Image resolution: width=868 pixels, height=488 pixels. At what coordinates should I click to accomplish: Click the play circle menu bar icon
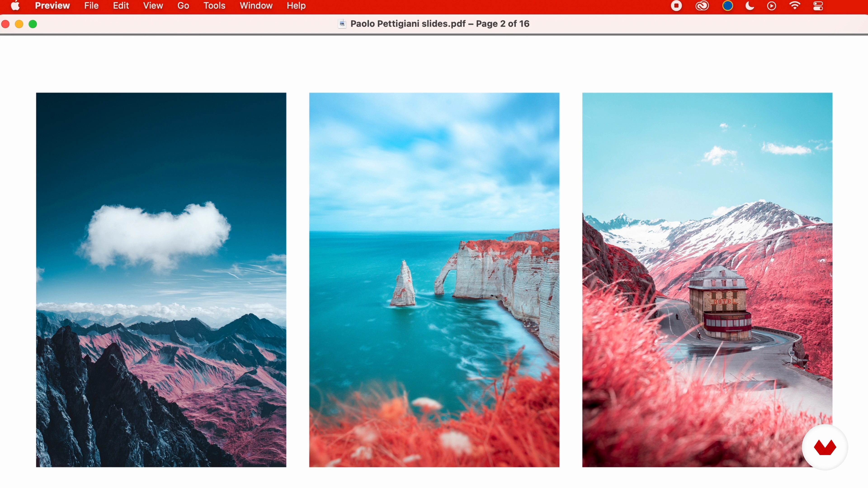[772, 6]
